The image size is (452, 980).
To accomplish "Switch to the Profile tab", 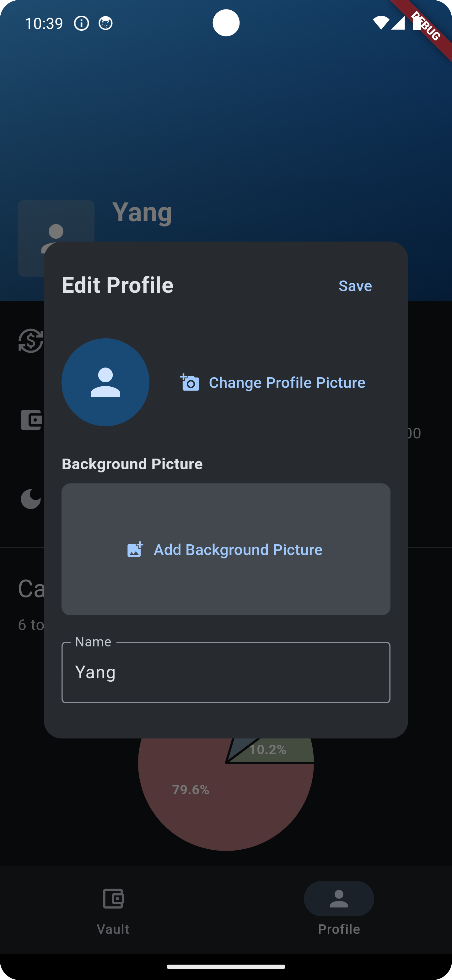I will pyautogui.click(x=338, y=913).
